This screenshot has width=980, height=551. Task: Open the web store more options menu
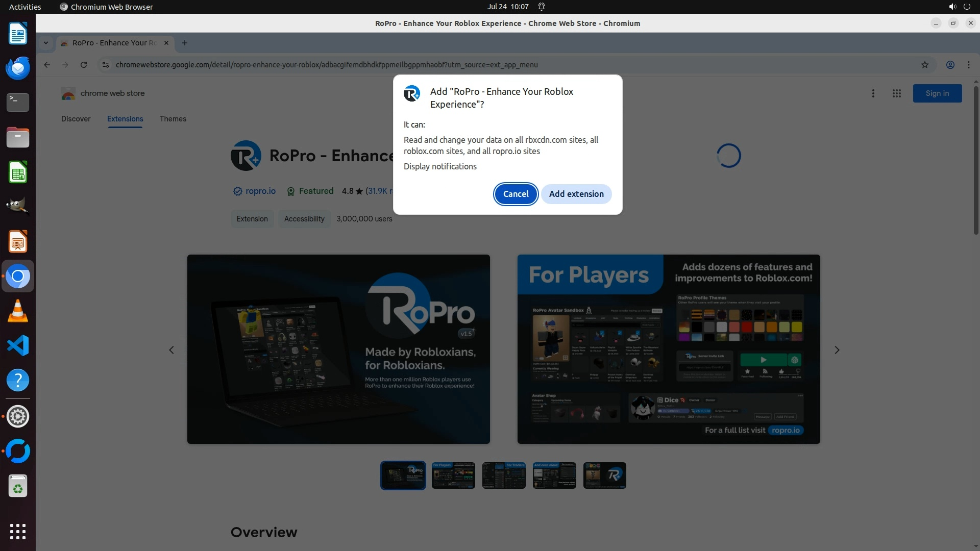point(873,93)
